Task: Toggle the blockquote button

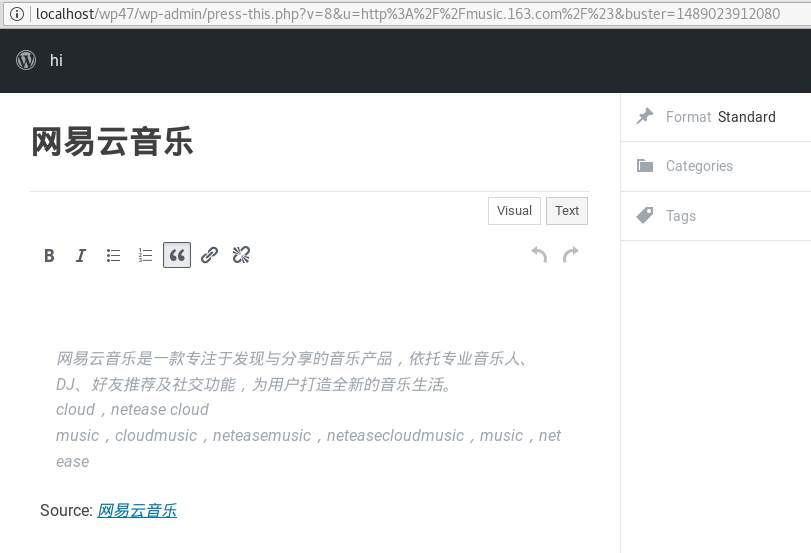Action: (177, 255)
